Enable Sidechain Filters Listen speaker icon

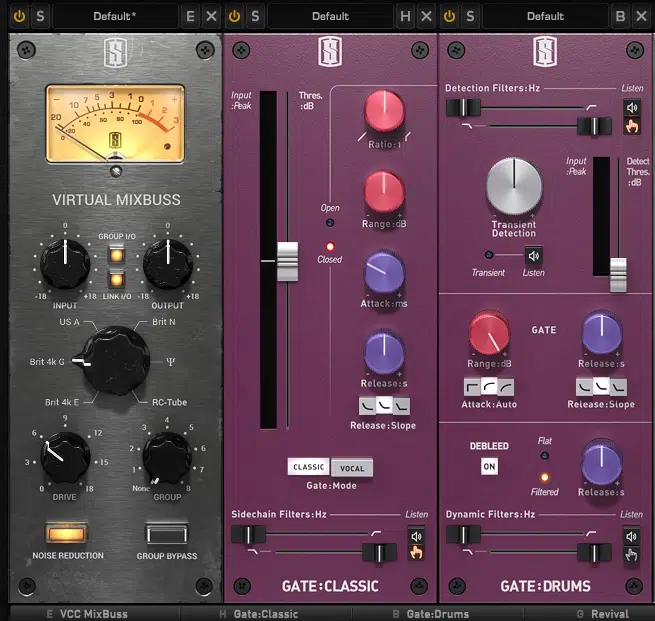tap(416, 537)
